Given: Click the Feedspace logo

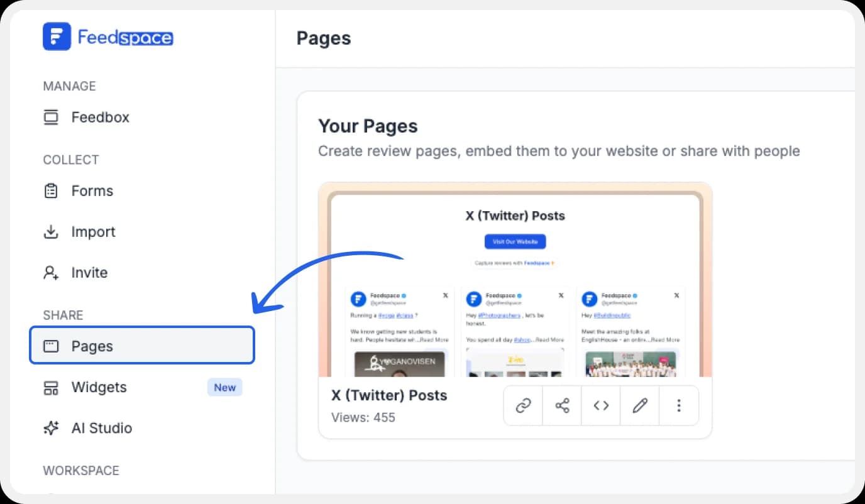Looking at the screenshot, I should click(107, 37).
